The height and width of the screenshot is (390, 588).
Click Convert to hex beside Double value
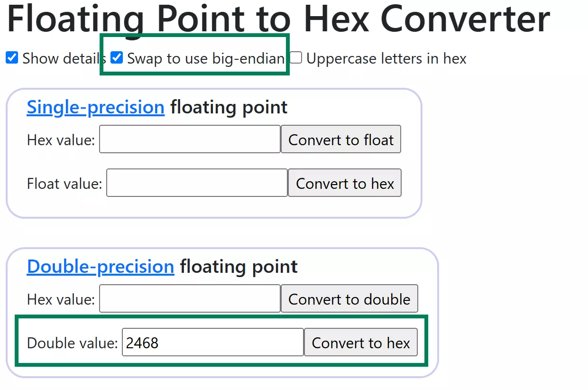[360, 343]
